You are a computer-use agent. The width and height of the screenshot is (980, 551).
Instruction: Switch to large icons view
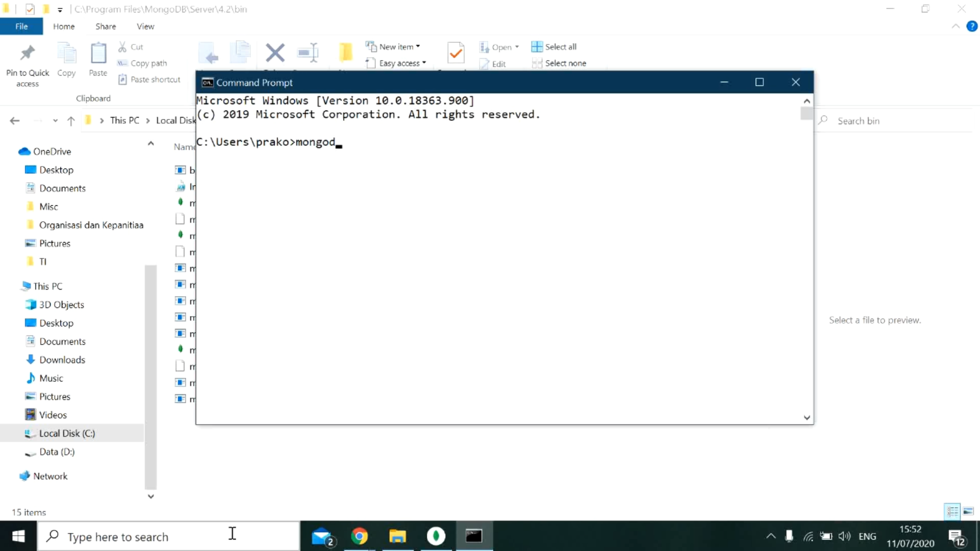(969, 511)
